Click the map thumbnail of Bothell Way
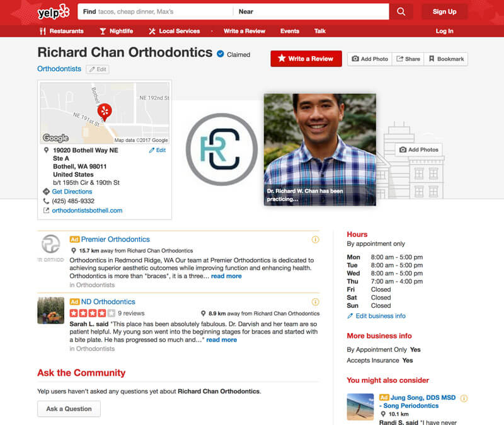504x425 pixels. click(x=105, y=113)
